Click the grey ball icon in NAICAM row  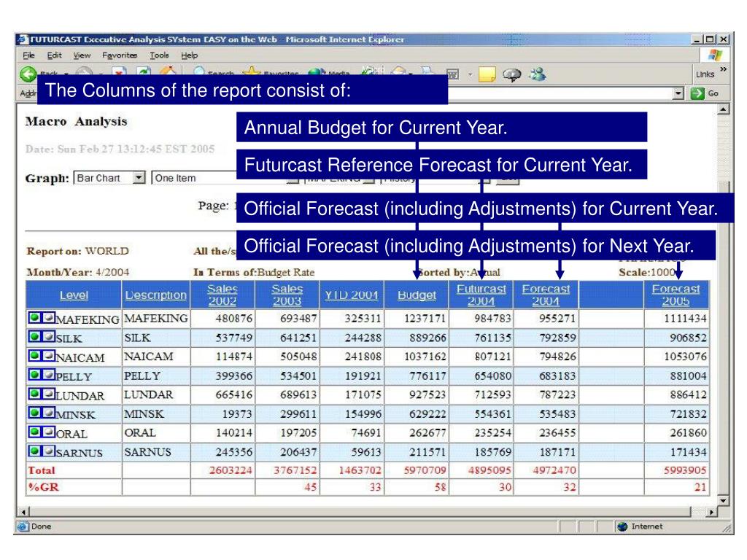(x=49, y=356)
